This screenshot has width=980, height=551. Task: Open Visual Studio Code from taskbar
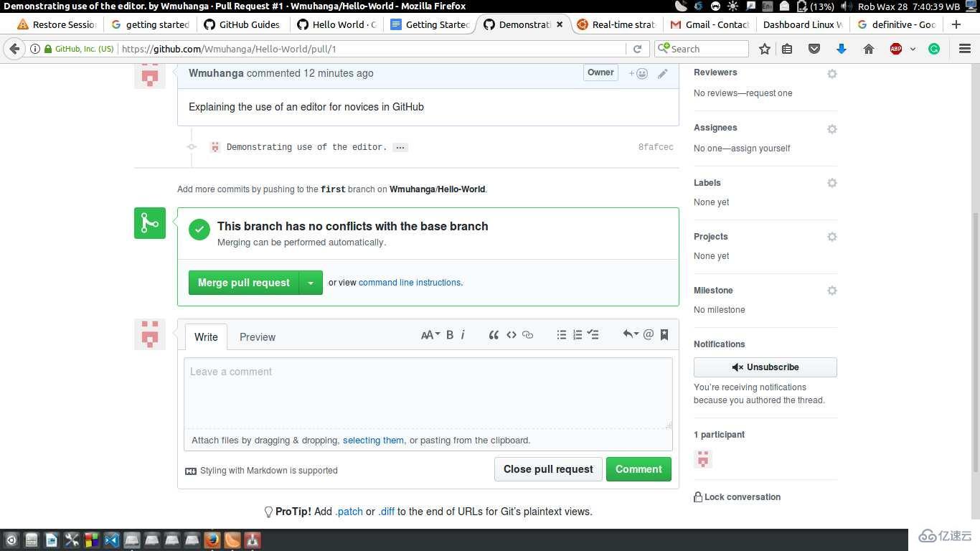pos(112,540)
